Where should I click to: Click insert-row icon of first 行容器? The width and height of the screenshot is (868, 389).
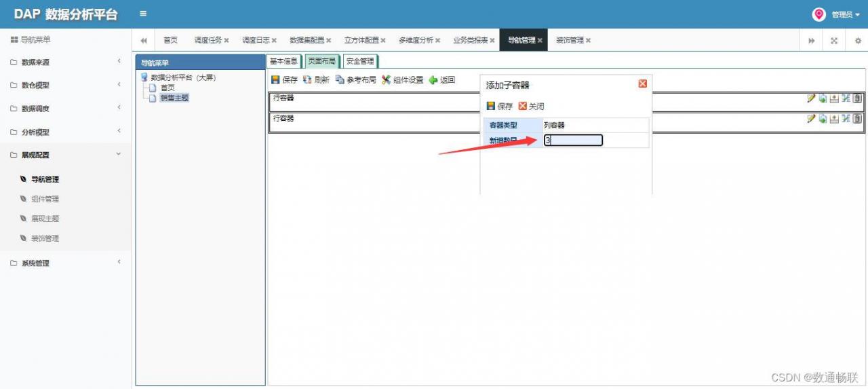tap(834, 98)
